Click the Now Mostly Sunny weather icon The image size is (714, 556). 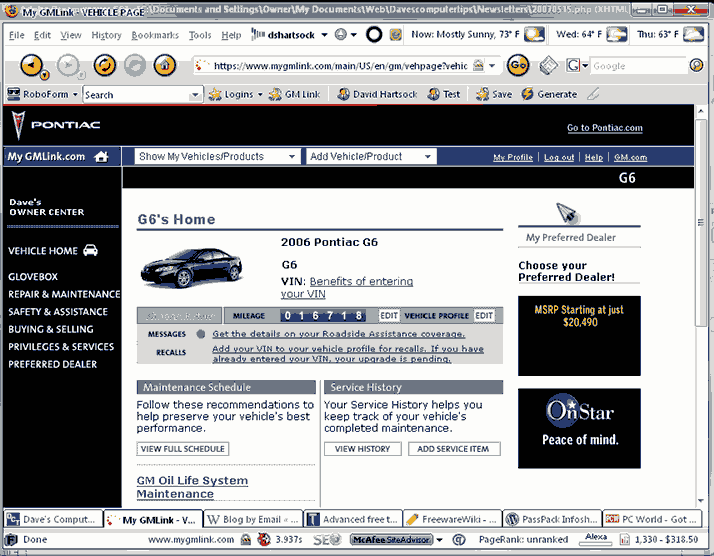pyautogui.click(x=534, y=35)
